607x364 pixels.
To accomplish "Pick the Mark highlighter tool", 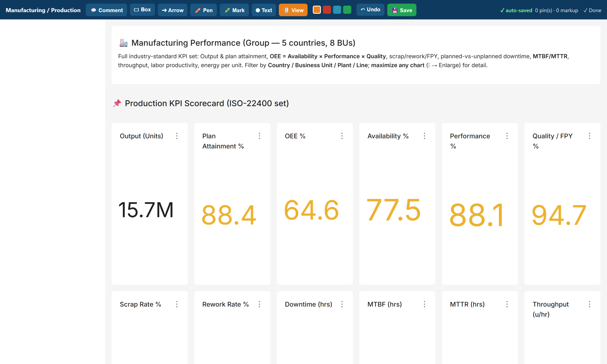I will [234, 10].
